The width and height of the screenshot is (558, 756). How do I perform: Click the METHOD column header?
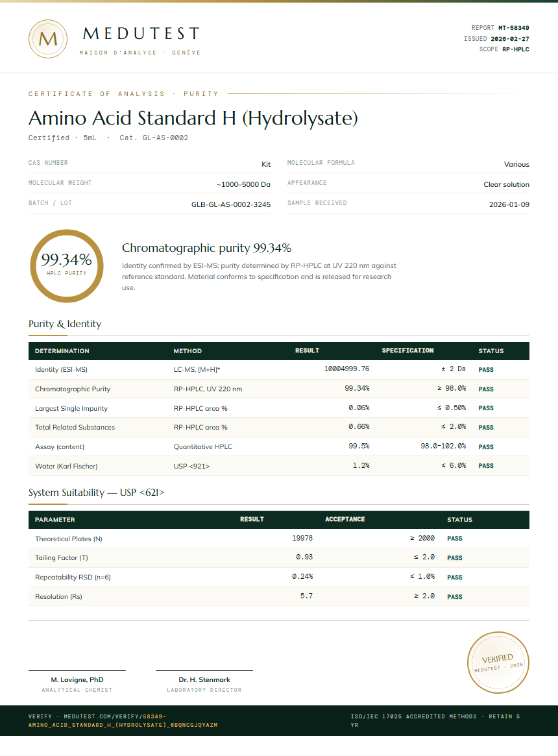click(188, 351)
